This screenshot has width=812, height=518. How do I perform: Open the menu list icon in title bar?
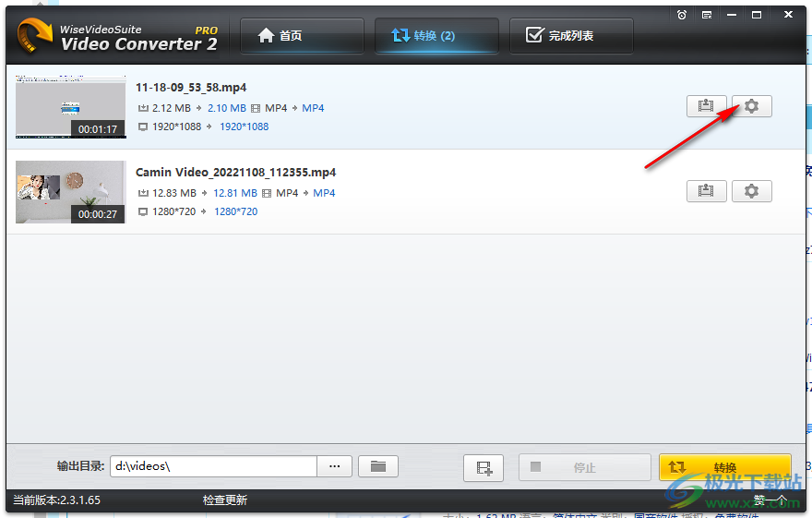coord(707,15)
